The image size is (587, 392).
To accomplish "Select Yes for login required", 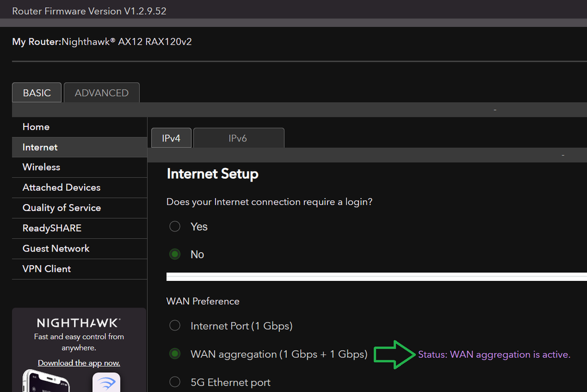I will click(175, 226).
